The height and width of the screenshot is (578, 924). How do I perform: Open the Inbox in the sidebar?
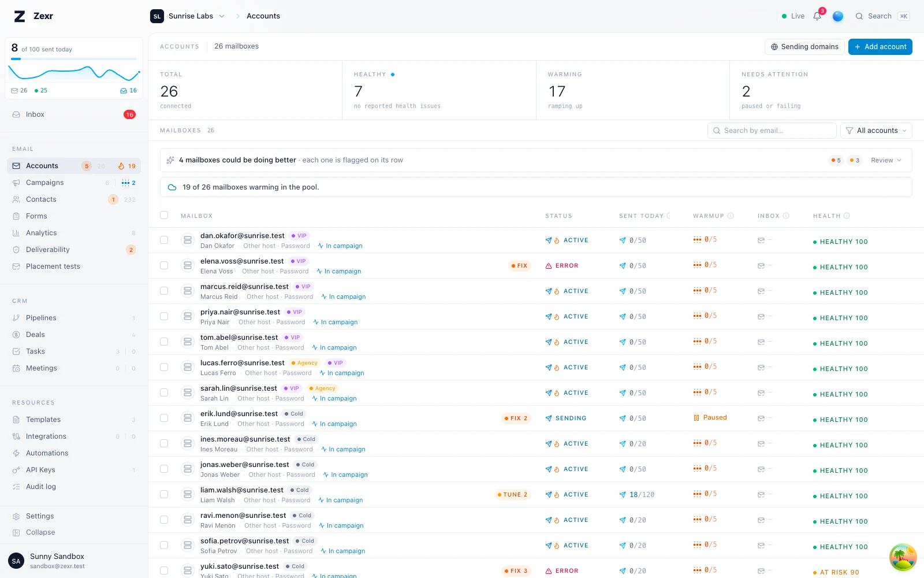(74, 114)
